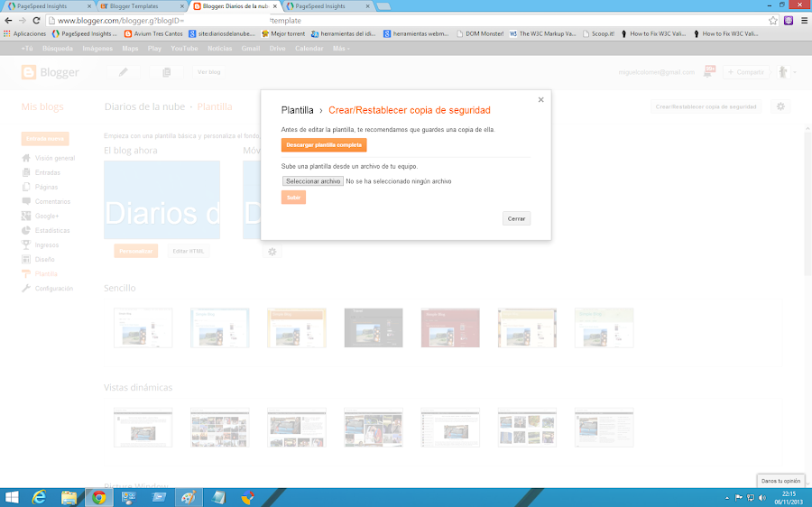Click the bookmark star in the address bar

(x=773, y=21)
